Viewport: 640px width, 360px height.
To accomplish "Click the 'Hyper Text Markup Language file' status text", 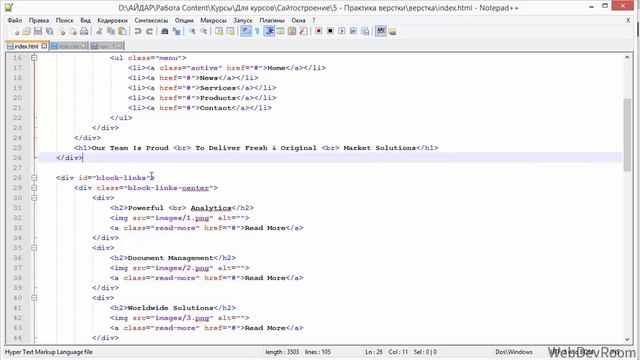I will click(49, 352).
